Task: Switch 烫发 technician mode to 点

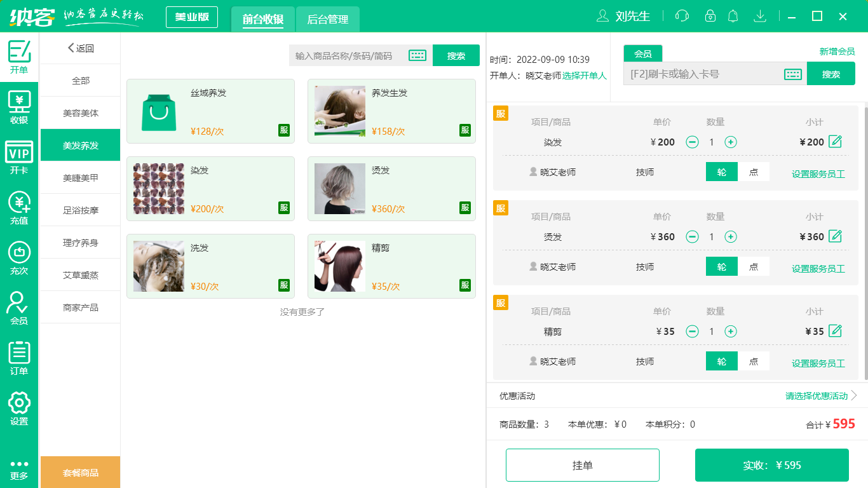Action: tap(754, 266)
